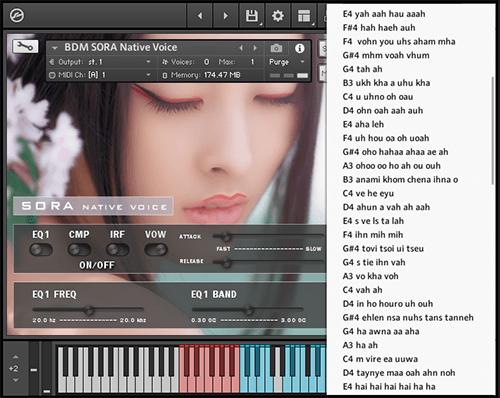
Task: Show instrument info with the i icon
Action: point(299,48)
